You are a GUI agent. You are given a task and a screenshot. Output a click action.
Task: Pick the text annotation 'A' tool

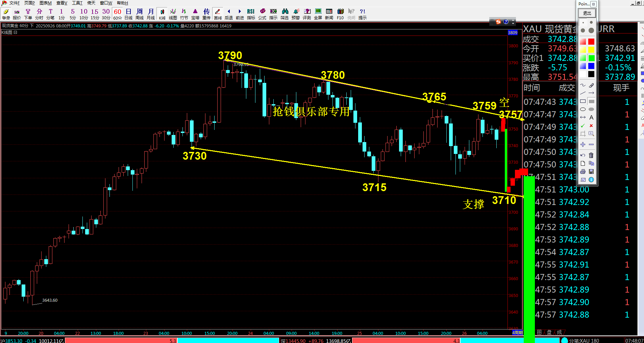click(x=591, y=117)
